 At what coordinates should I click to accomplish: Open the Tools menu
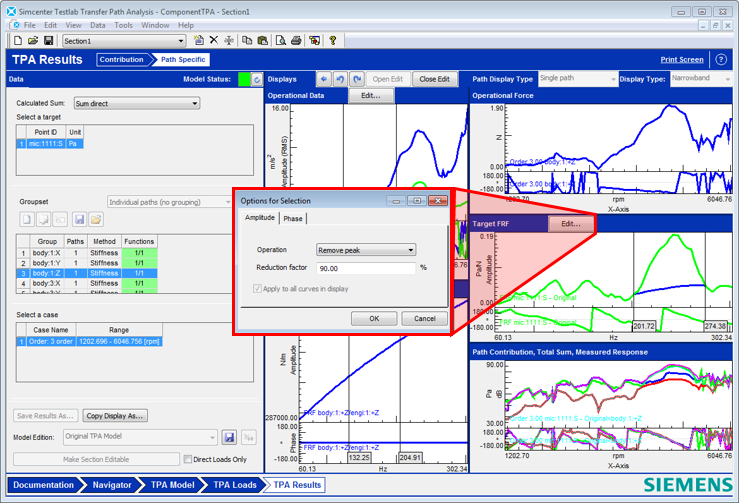click(x=122, y=24)
